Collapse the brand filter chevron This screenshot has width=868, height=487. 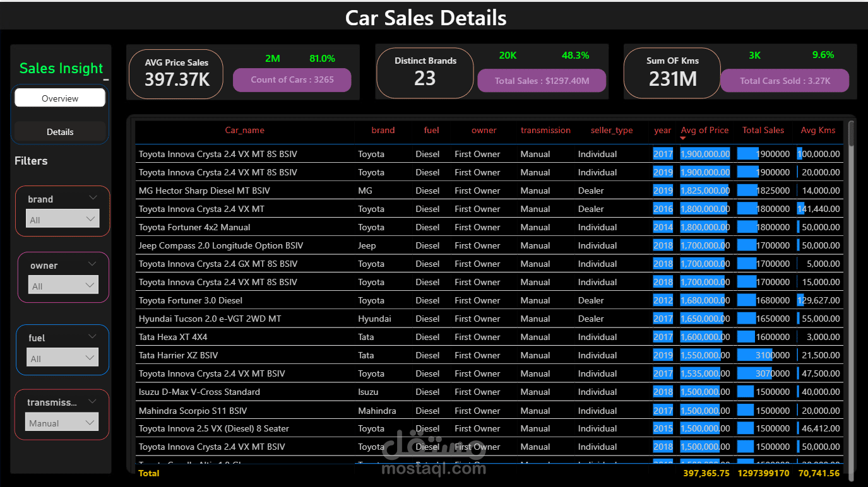tap(93, 197)
